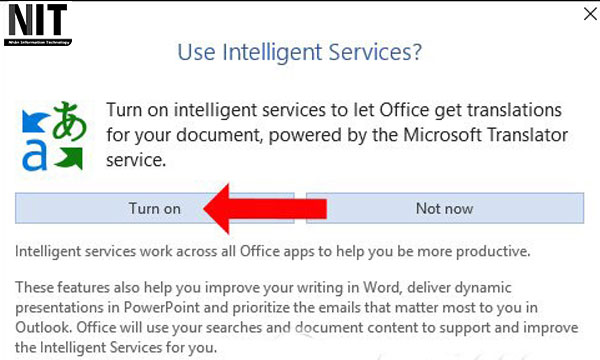The height and width of the screenshot is (360, 600).
Task: Click the word Word in features paragraph
Action: click(x=380, y=287)
